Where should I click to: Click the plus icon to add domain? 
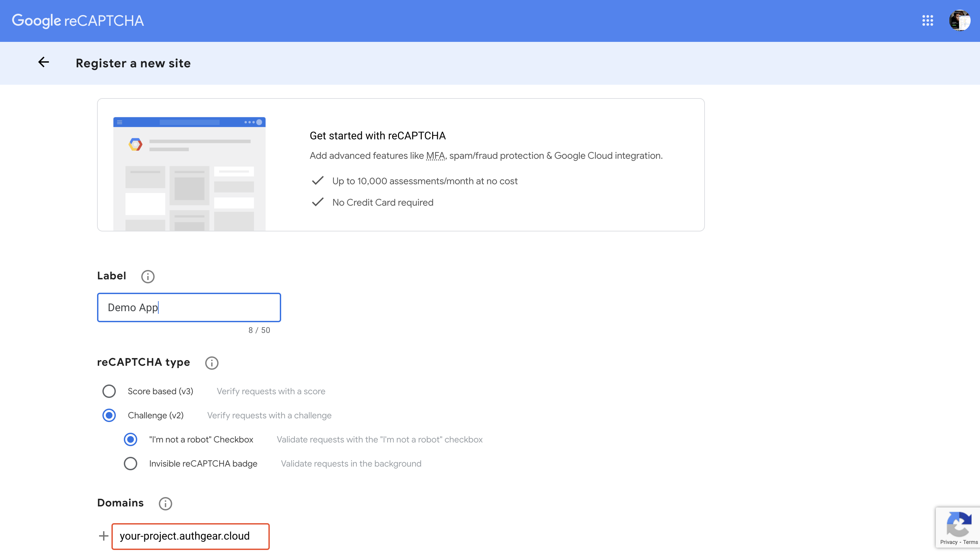103,536
